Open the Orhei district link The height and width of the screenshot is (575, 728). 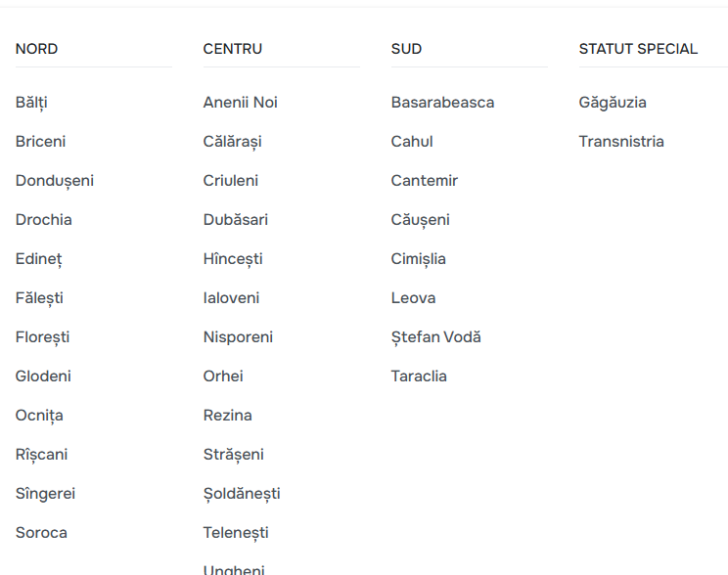click(x=223, y=376)
